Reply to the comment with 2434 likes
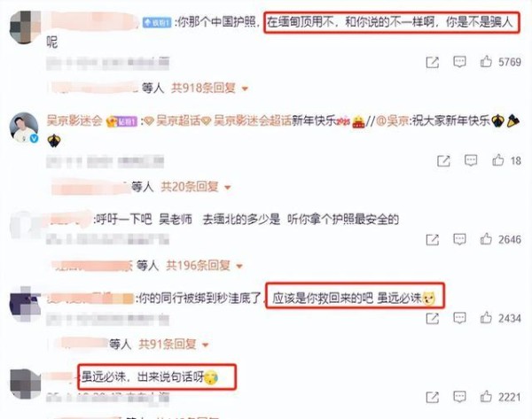The height and width of the screenshot is (419, 532). tap(459, 318)
